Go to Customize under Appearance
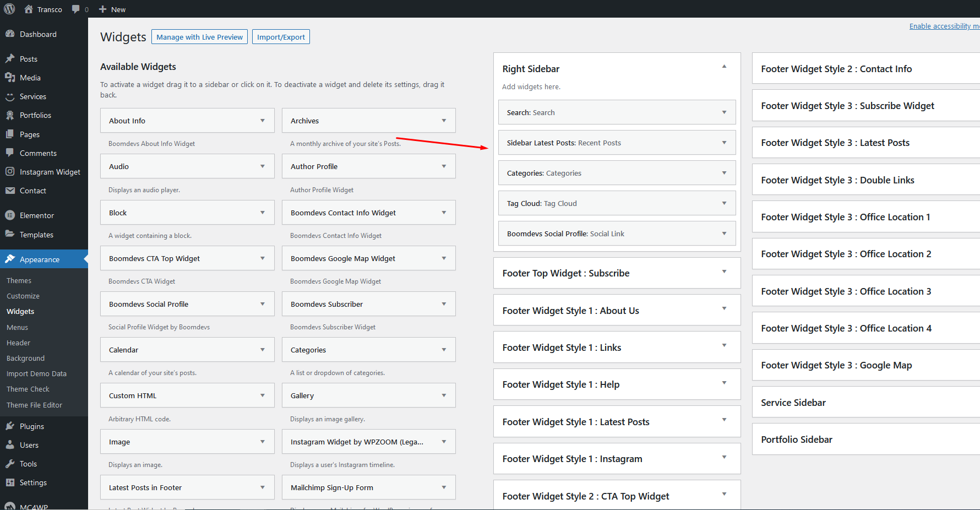This screenshot has width=980, height=510. [x=23, y=296]
